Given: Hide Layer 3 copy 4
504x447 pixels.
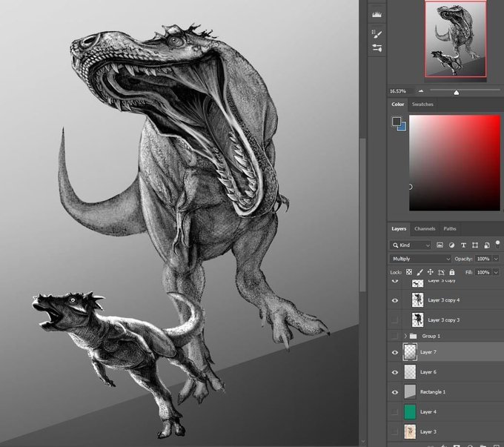Looking at the screenshot, I should [395, 300].
